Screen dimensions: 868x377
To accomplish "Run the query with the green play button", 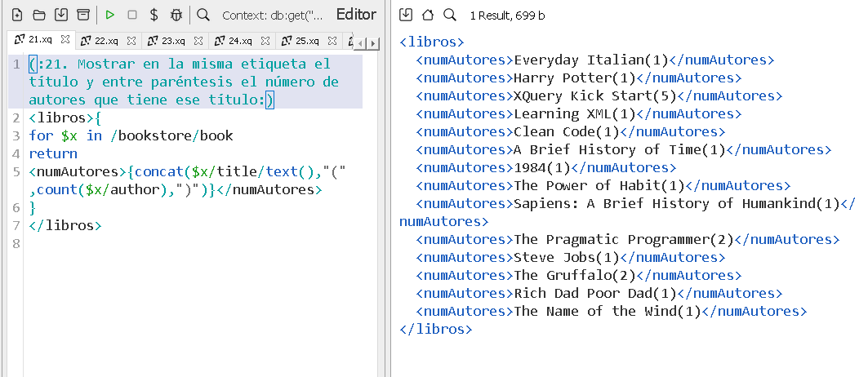I will pyautogui.click(x=110, y=15).
